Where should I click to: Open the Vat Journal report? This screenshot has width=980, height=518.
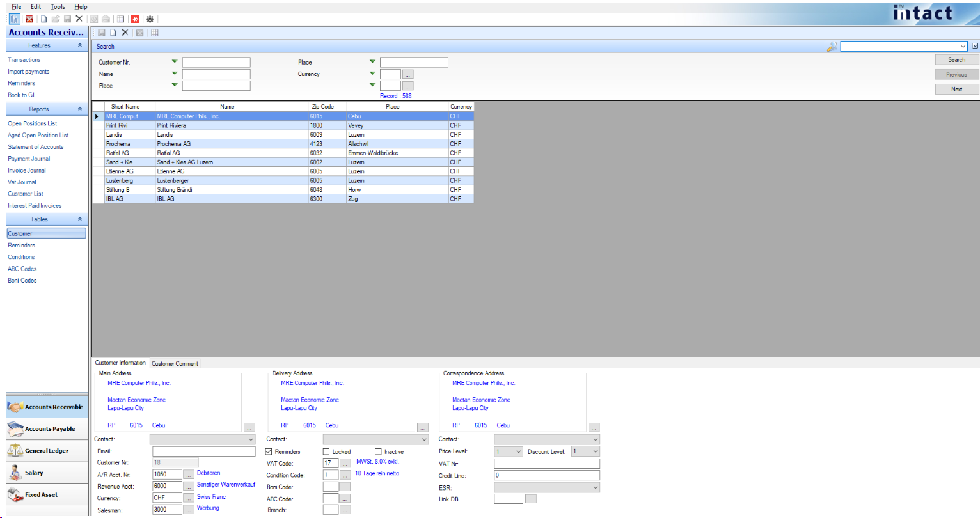(22, 182)
